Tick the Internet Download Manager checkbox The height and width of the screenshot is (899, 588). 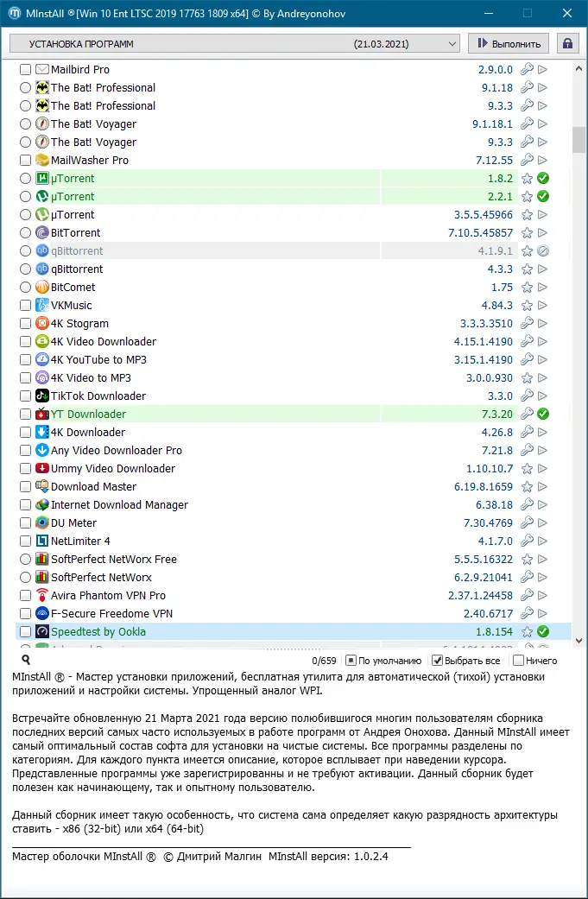25,505
